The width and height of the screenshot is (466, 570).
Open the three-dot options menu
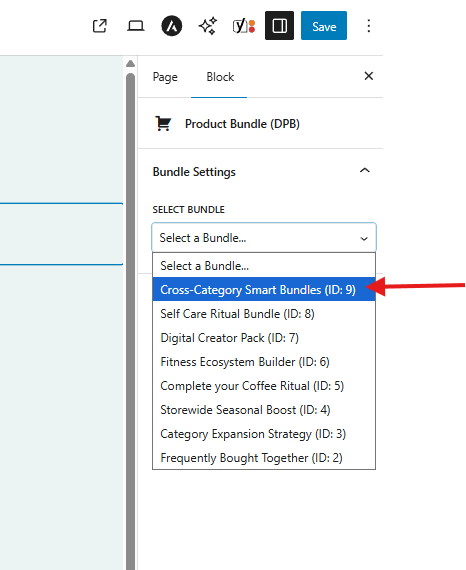tap(369, 26)
